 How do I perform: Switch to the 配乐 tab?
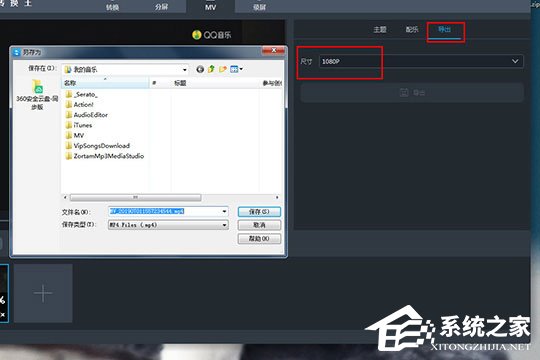[412, 30]
